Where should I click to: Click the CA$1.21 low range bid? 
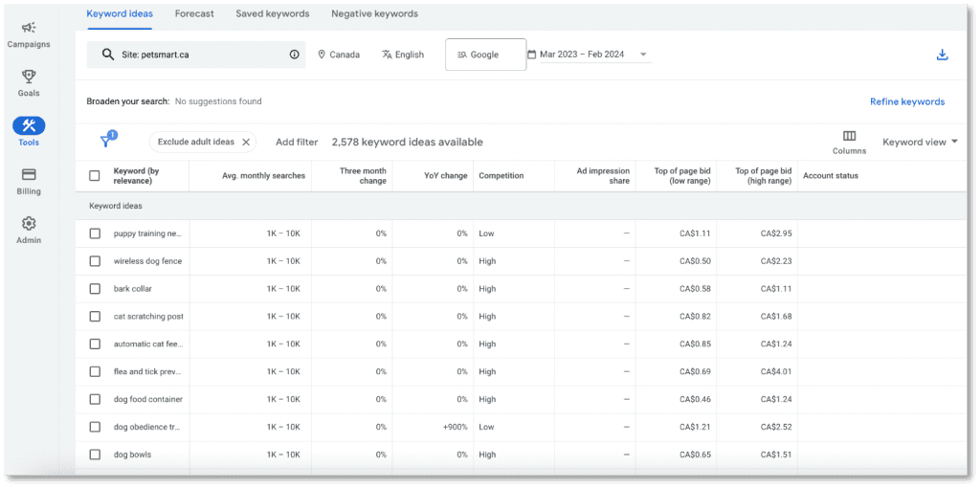coord(695,427)
